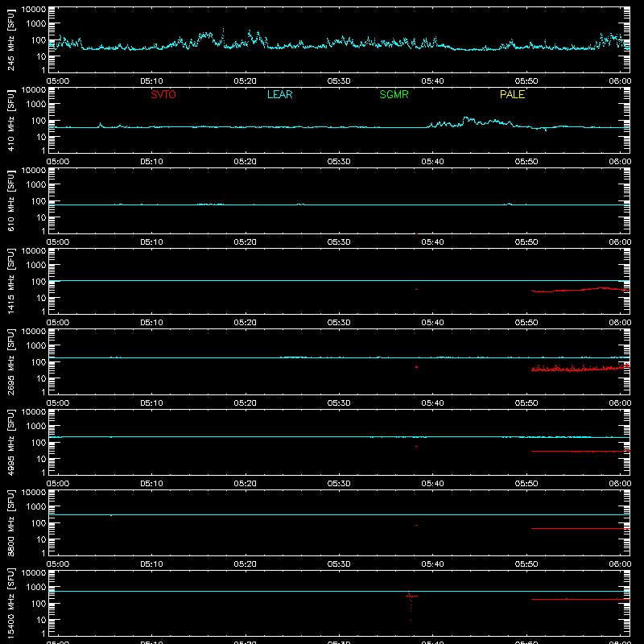Click the green SGMR station label
The height and width of the screenshot is (644, 644).
394,94
